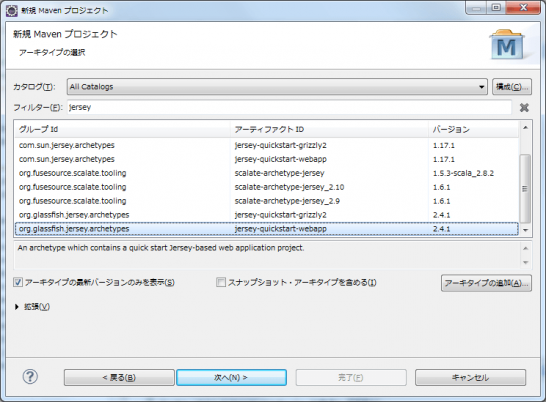Image resolution: width=546 pixels, height=402 pixels.
Task: Select com.sun.jersey.archetypes jersey-quickstart-webapp 1.17.1 row
Action: click(267, 159)
